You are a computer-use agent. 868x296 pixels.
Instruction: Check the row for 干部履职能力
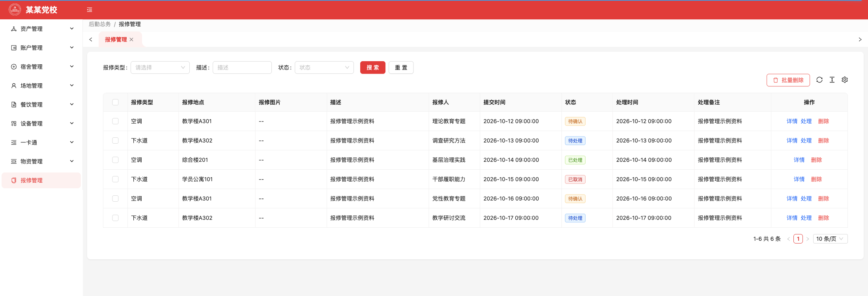point(115,179)
